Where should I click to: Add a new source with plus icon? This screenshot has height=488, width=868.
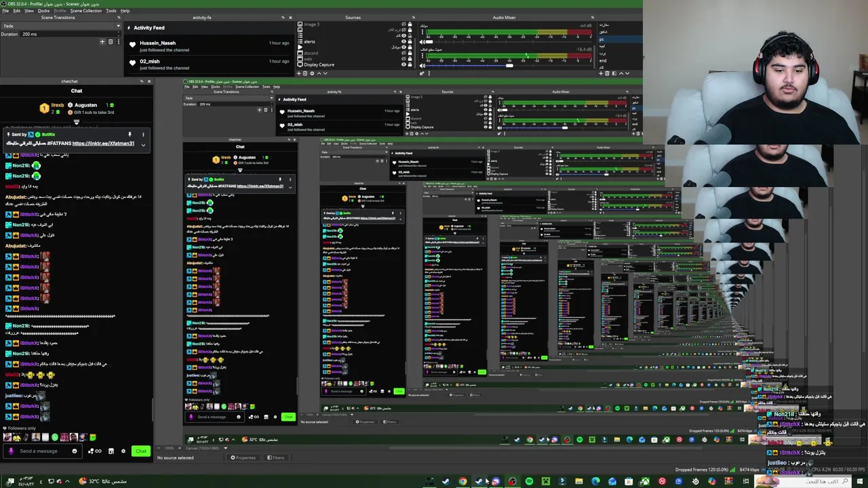(299, 73)
